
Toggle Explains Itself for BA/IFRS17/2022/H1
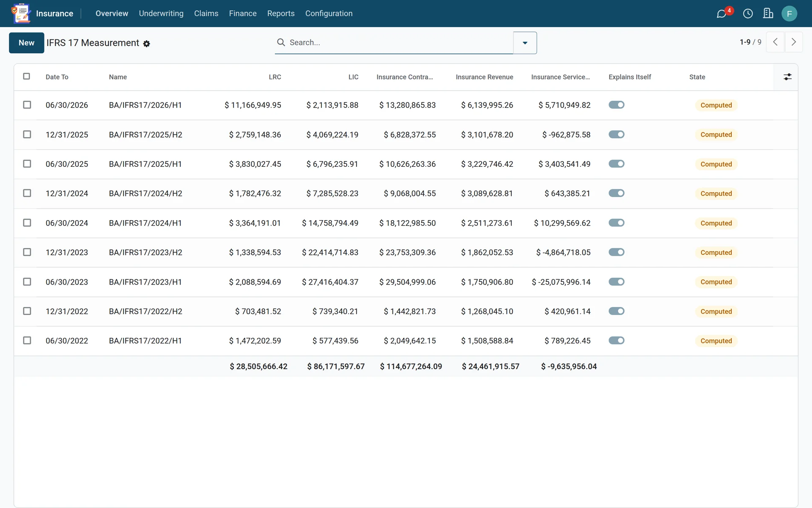(x=617, y=340)
